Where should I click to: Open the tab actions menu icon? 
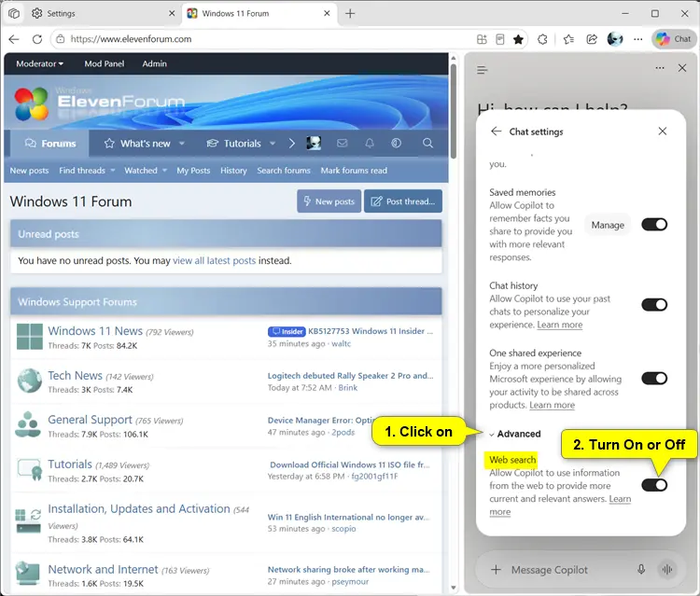(x=14, y=13)
